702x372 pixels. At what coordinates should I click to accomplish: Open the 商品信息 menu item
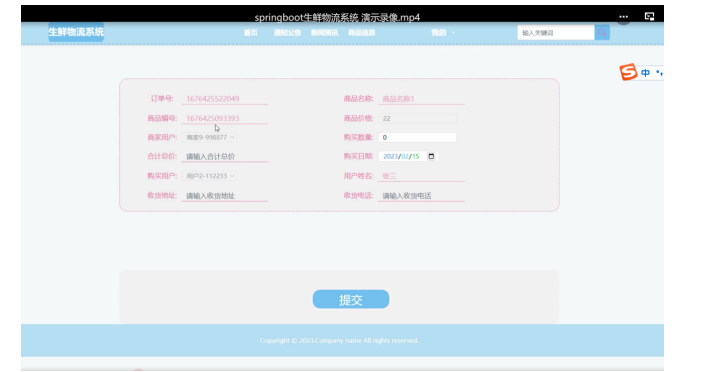(x=362, y=33)
